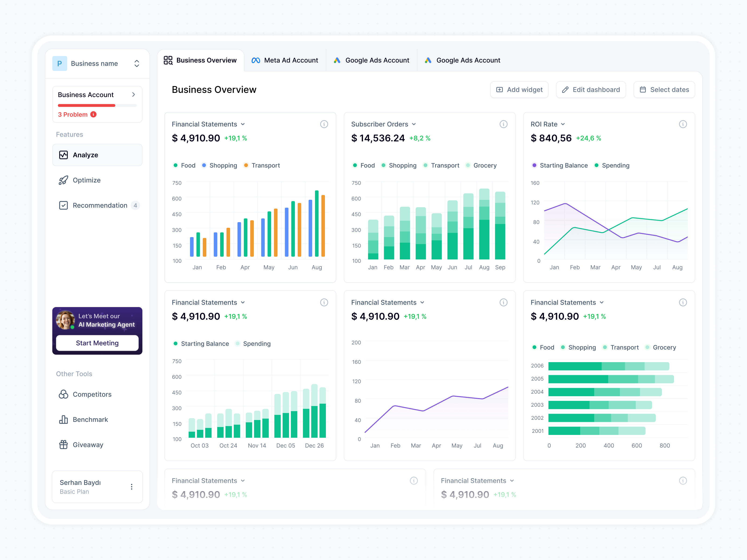Viewport: 747px width, 560px height.
Task: Select the Analyze feature in sidebar
Action: point(85,155)
